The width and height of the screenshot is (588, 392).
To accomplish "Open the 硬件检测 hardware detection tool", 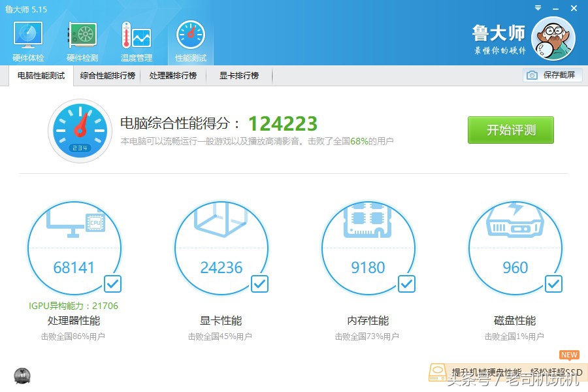I will click(x=82, y=38).
